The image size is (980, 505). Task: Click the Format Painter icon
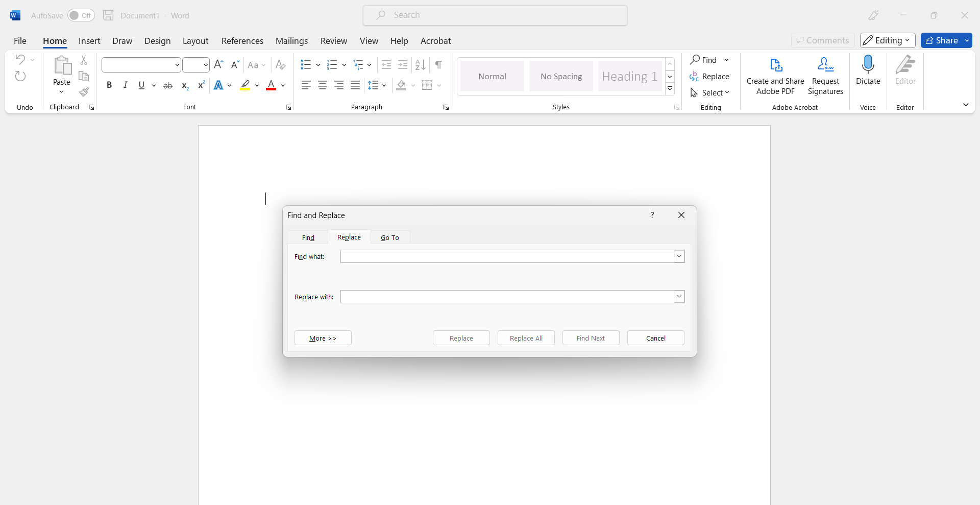84,92
